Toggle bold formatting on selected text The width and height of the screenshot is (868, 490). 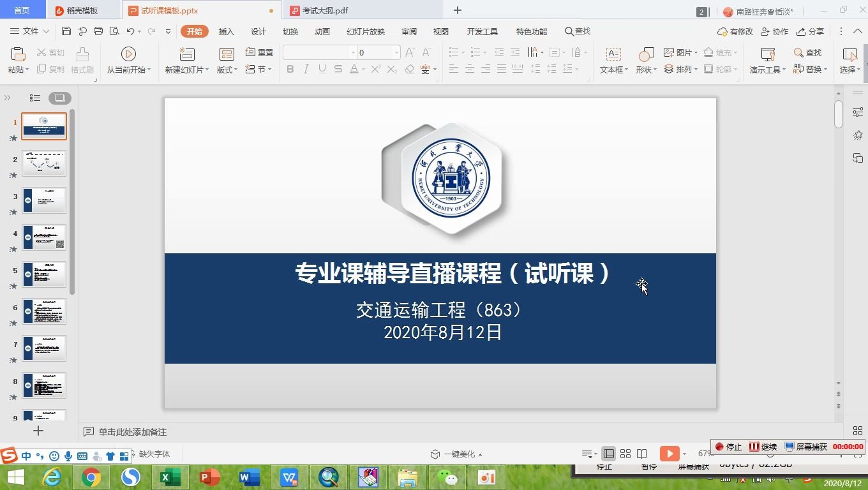[x=290, y=69]
